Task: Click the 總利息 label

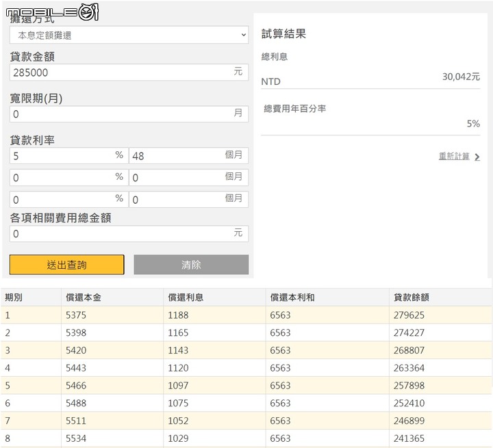Action: click(x=275, y=57)
